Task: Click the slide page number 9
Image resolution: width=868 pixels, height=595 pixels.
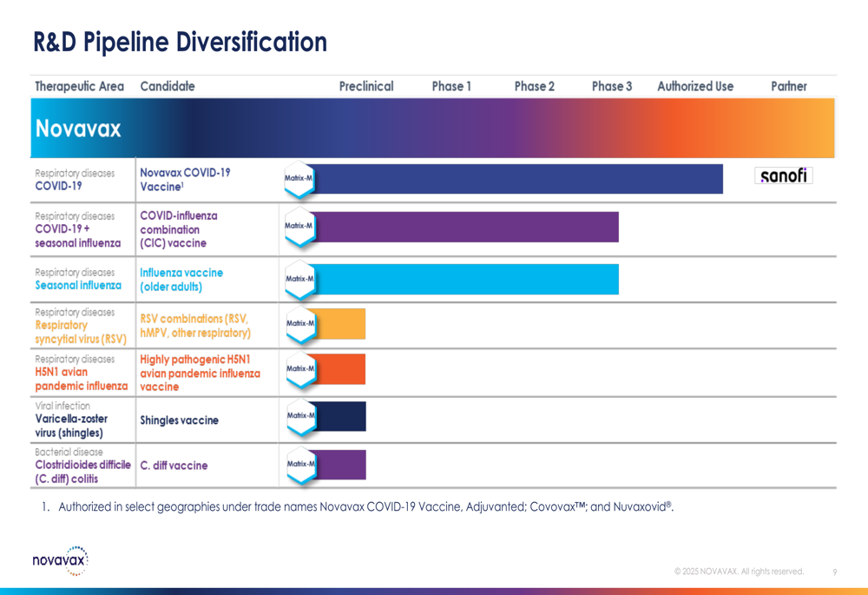Action: click(835, 572)
